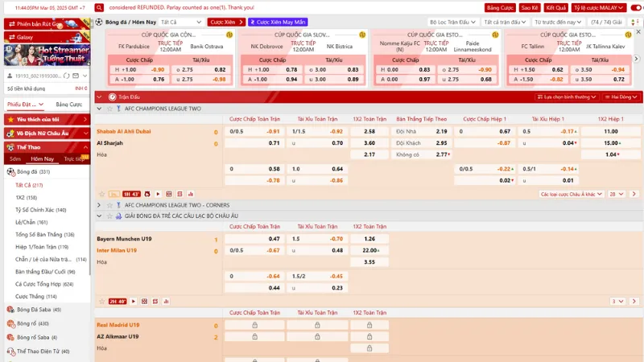Click the soccer ball icon beside Bóng đá / Hôm Nay
The width and height of the screenshot is (644, 362).
(99, 23)
